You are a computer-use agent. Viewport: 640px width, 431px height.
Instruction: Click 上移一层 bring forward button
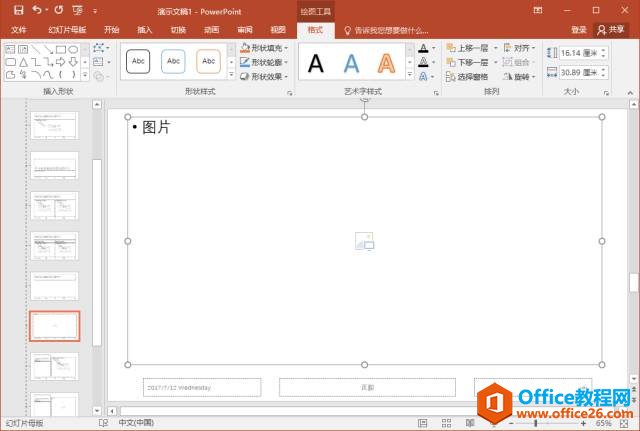coord(467,48)
